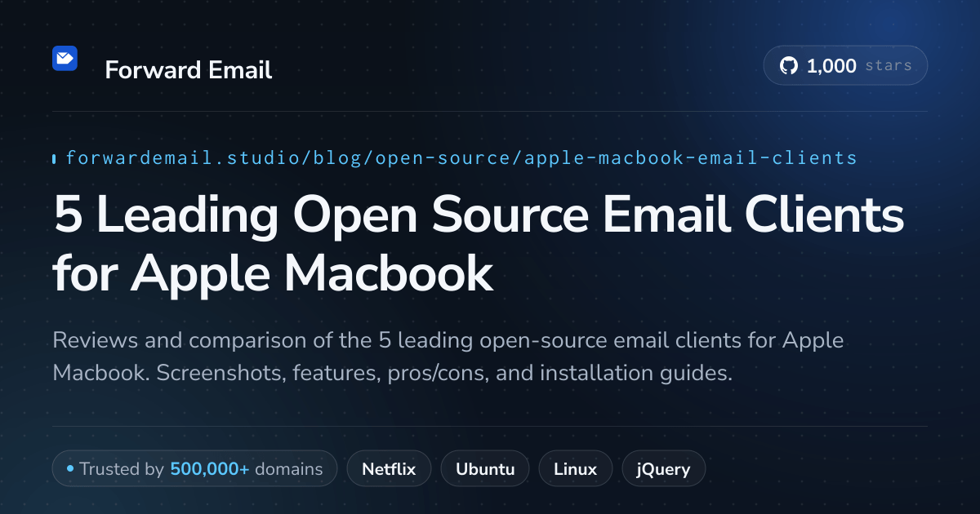
Task: Select the Ubuntu tag pill
Action: click(x=485, y=469)
